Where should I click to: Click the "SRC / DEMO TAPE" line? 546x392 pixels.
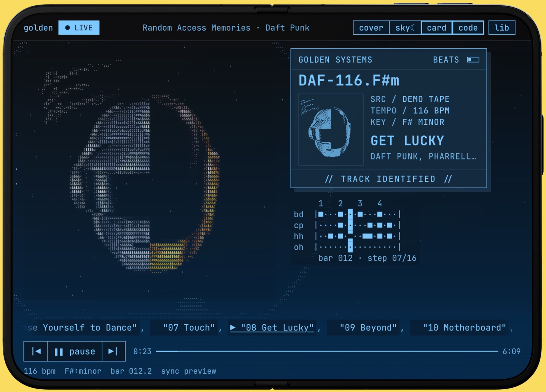[410, 99]
